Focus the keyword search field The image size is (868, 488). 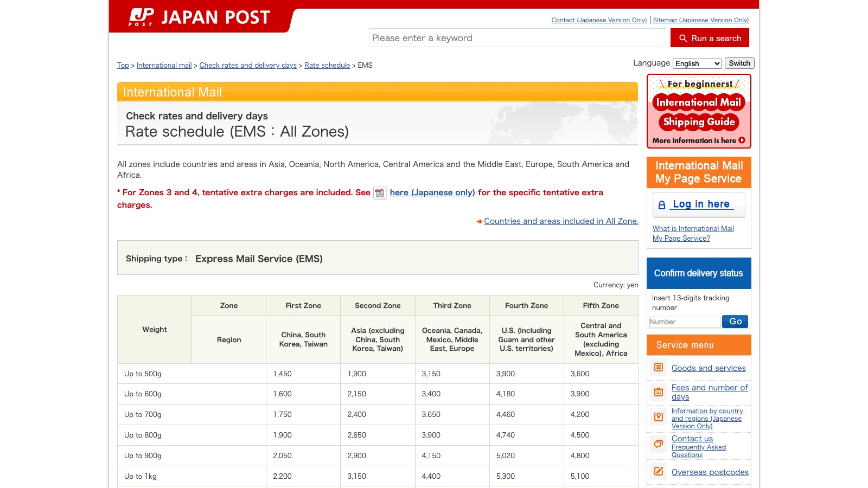(517, 38)
